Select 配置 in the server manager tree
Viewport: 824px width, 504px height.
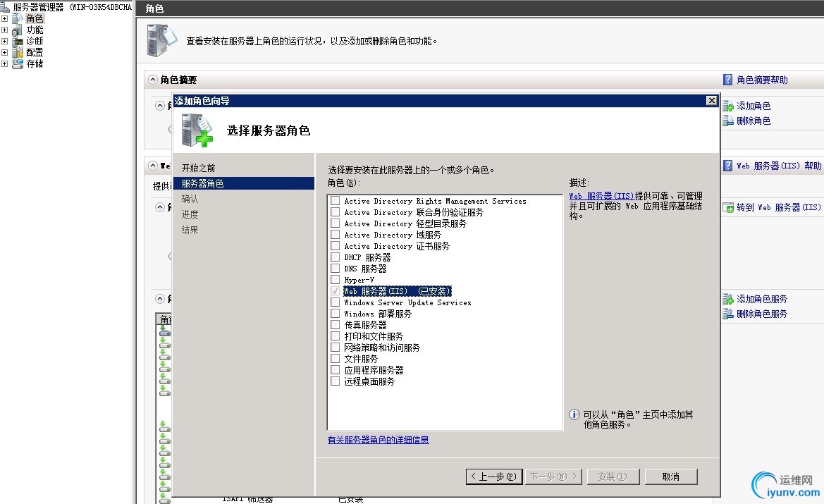pyautogui.click(x=35, y=53)
